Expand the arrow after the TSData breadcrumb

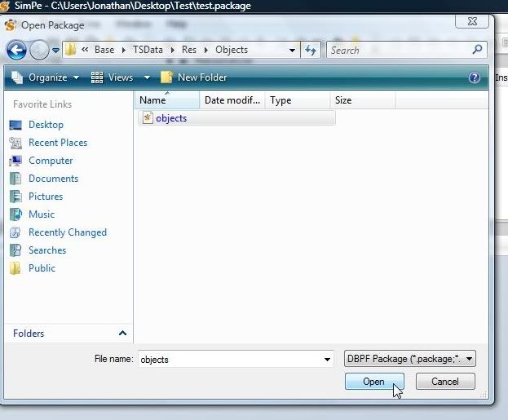(173, 51)
